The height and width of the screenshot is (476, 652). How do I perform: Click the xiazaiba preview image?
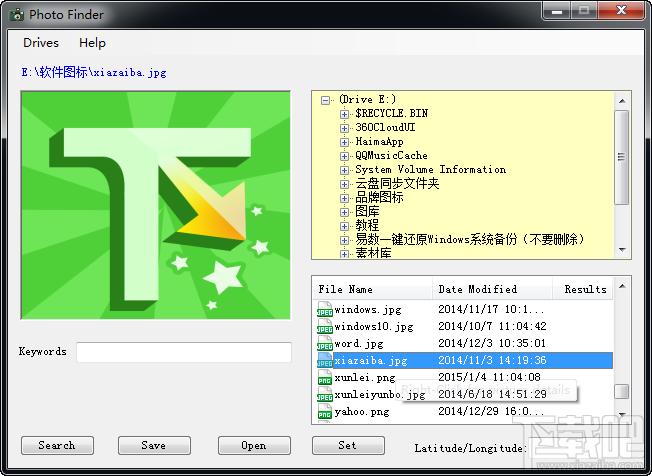tap(156, 205)
